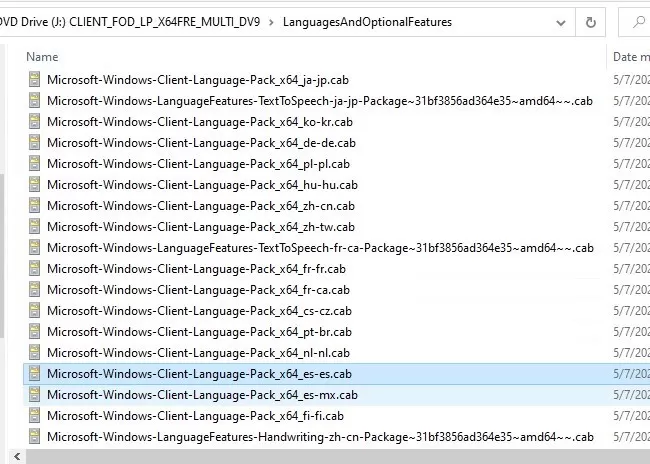Viewport: 650px width, 464px height.
Task: Select the TextToSpeech-ja-jp-Package cab file name
Action: click(320, 101)
